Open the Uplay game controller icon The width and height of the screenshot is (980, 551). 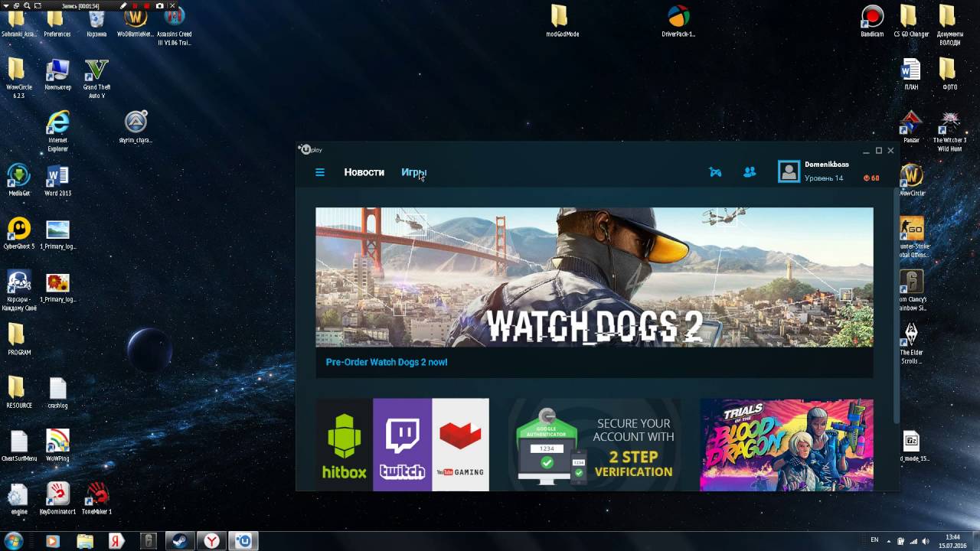715,172
